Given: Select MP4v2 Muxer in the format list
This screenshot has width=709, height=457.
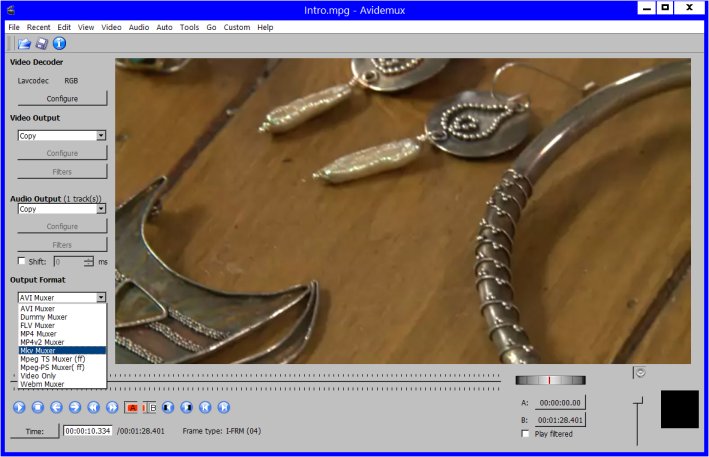Looking at the screenshot, I should (62, 342).
